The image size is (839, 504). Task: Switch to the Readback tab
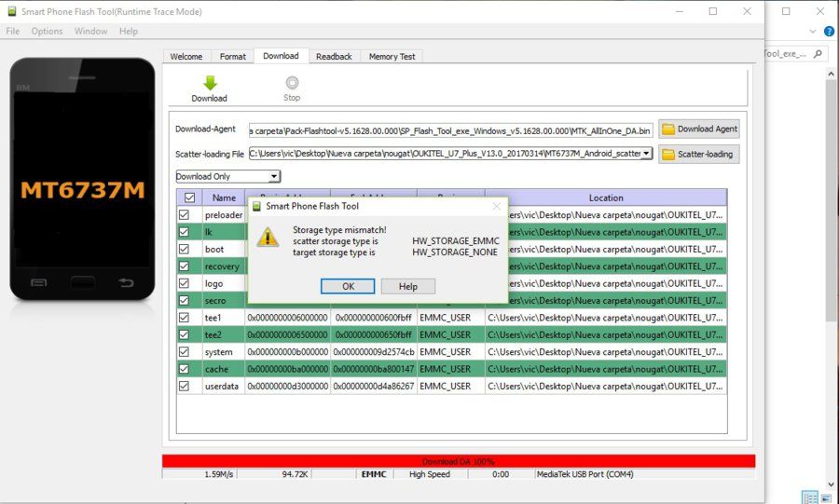click(334, 56)
